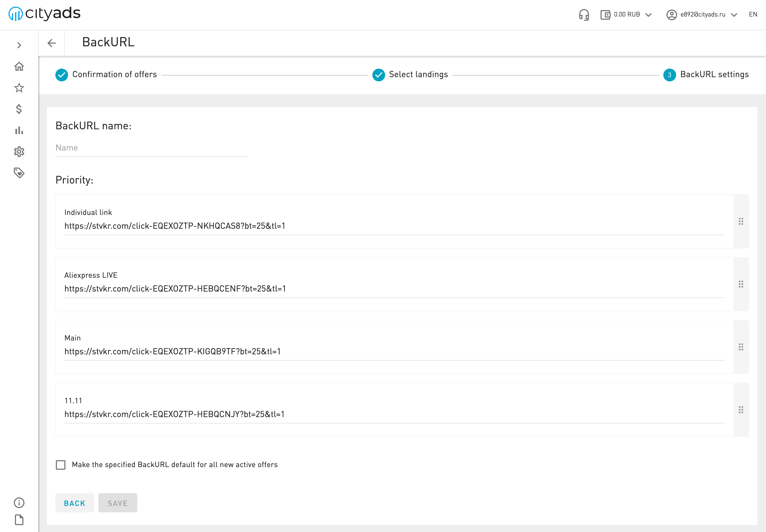Click the 0.00 RUB balance text
Screen dimensions: 766x532
627,14
